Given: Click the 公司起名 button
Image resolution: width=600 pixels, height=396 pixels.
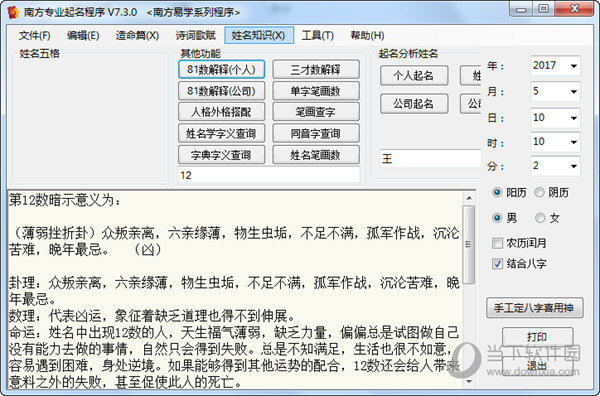Looking at the screenshot, I should click(414, 104).
